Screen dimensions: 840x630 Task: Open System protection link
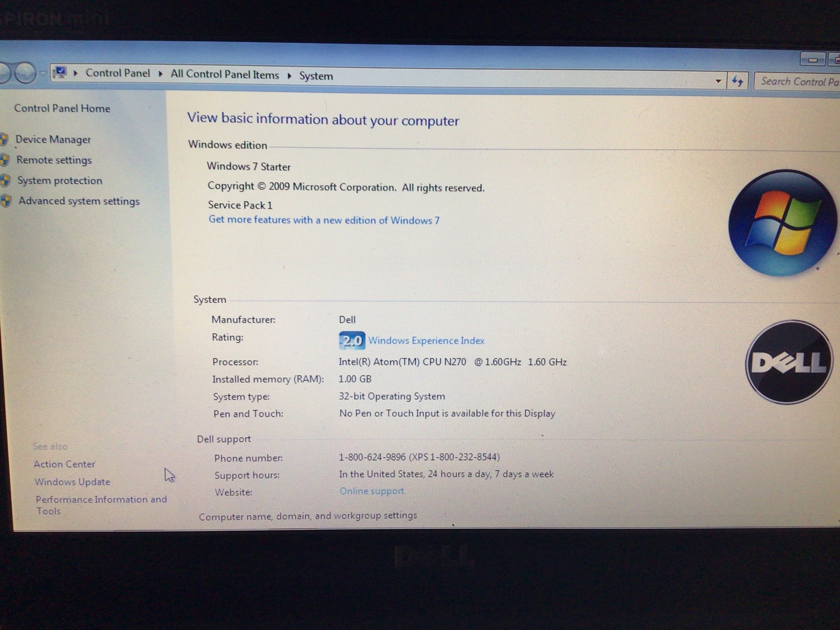60,181
